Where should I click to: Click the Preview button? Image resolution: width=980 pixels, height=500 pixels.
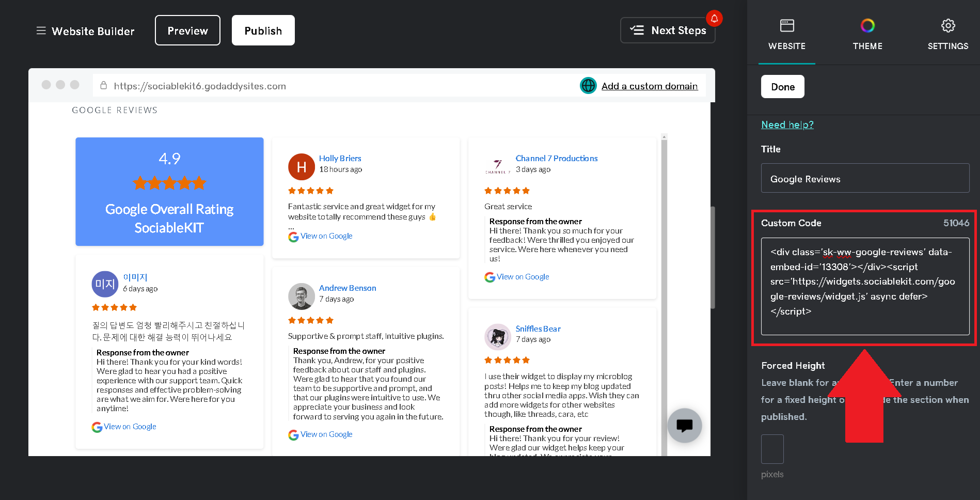[187, 30]
